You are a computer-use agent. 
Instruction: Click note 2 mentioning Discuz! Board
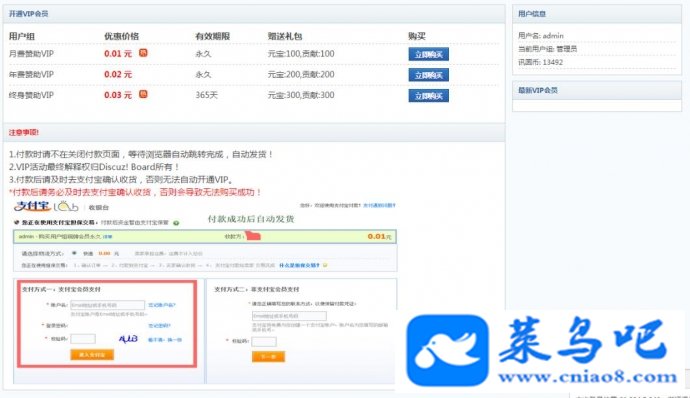pos(94,167)
